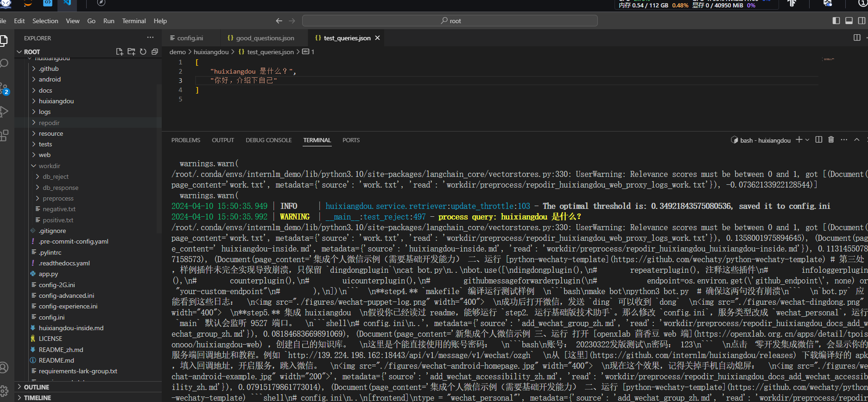Kill terminal with trash icon
This screenshot has width=868, height=402.
(x=831, y=139)
